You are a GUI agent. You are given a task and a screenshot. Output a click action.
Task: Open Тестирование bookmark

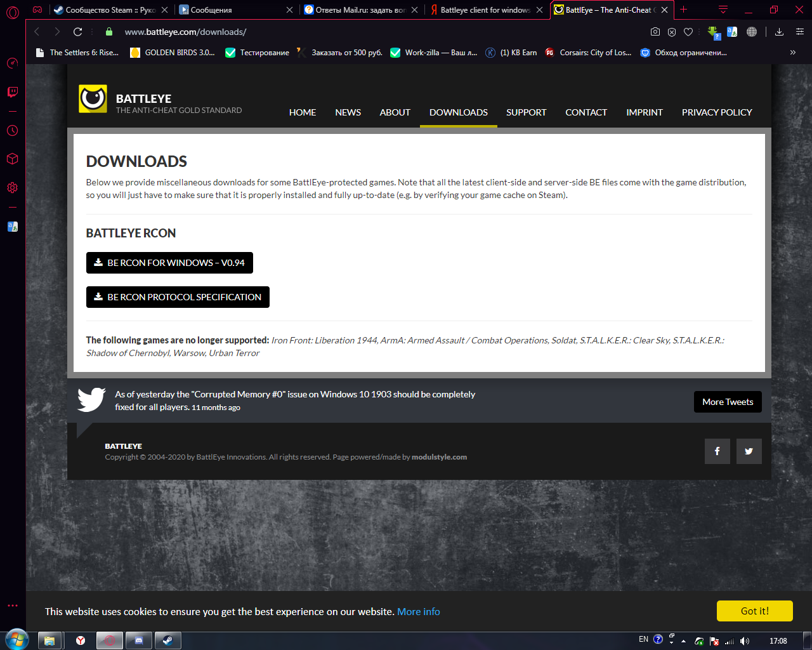point(258,53)
